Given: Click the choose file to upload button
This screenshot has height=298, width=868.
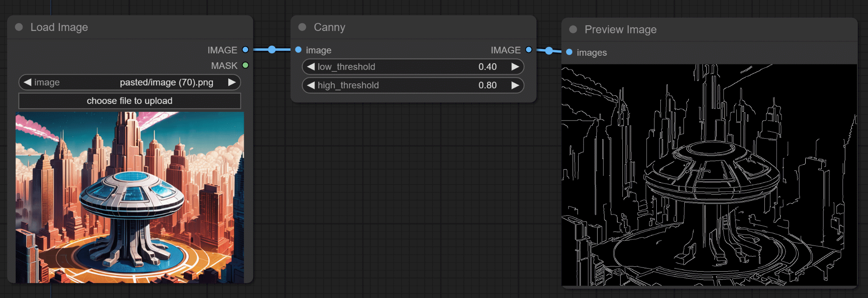Looking at the screenshot, I should (x=130, y=101).
